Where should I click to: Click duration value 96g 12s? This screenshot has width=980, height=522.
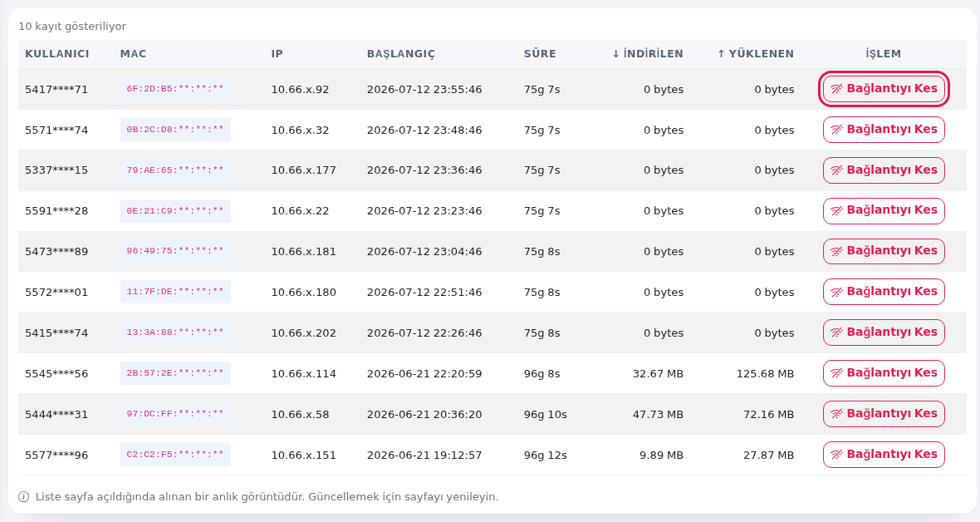(546, 455)
